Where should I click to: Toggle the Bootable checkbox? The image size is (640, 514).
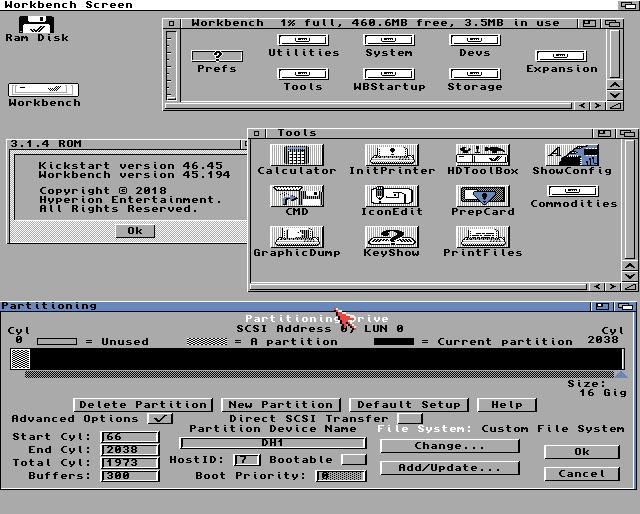(353, 460)
